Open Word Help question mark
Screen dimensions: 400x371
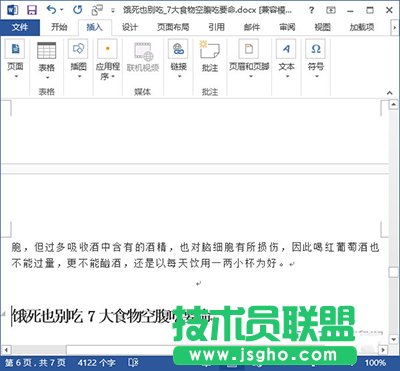point(311,10)
